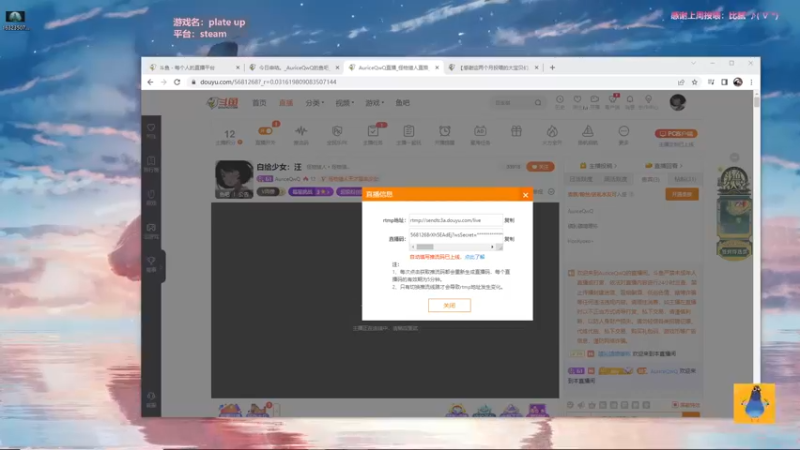Toggle the live-stream on/off switch

click(x=265, y=131)
